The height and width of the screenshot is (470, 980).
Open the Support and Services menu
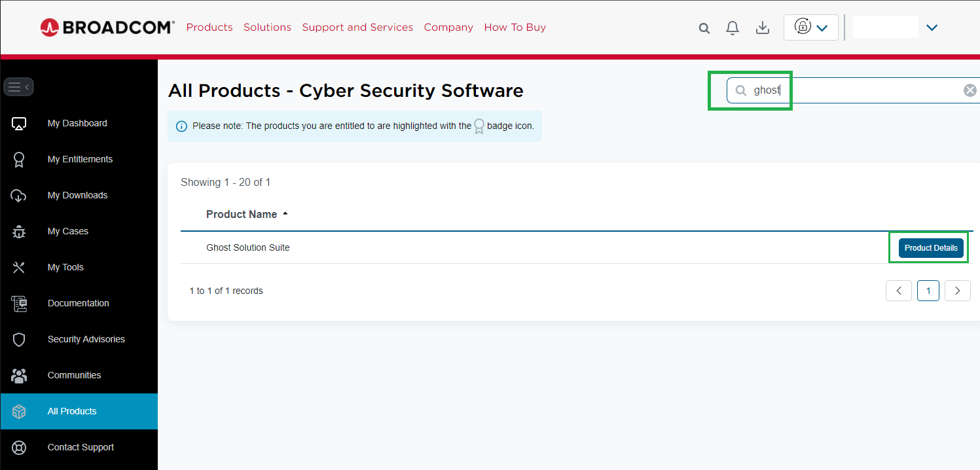click(357, 27)
